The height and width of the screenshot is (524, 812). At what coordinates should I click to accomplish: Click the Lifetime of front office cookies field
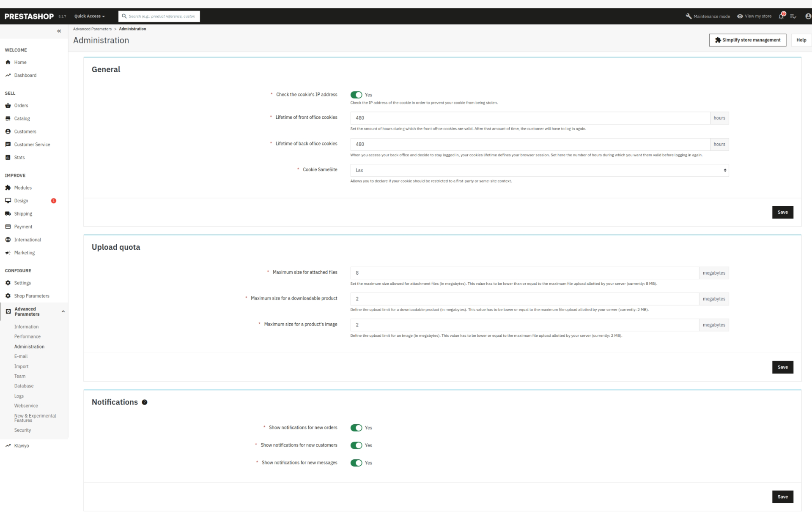point(530,118)
